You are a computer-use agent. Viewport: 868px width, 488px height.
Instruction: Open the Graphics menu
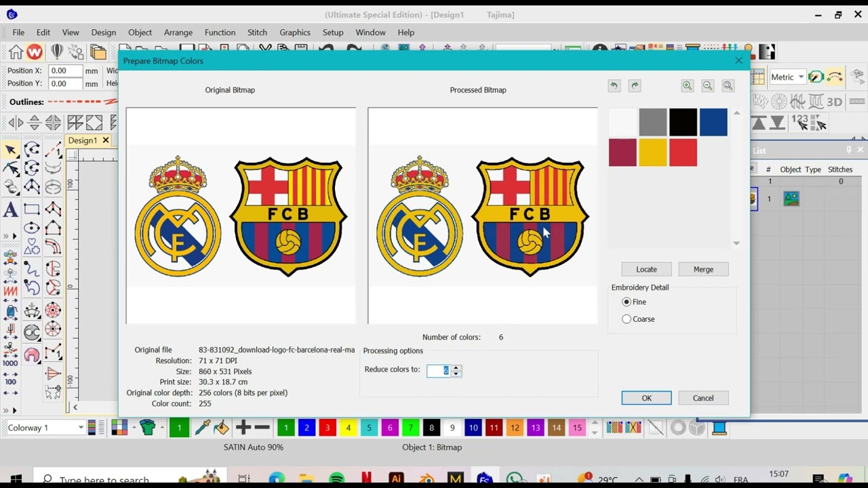coord(295,33)
